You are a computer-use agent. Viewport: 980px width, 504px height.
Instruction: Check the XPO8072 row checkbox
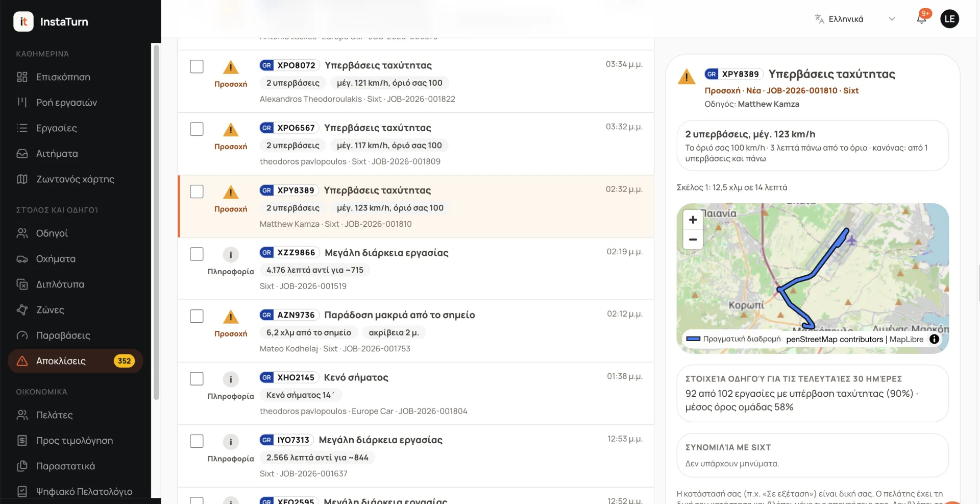pyautogui.click(x=197, y=66)
